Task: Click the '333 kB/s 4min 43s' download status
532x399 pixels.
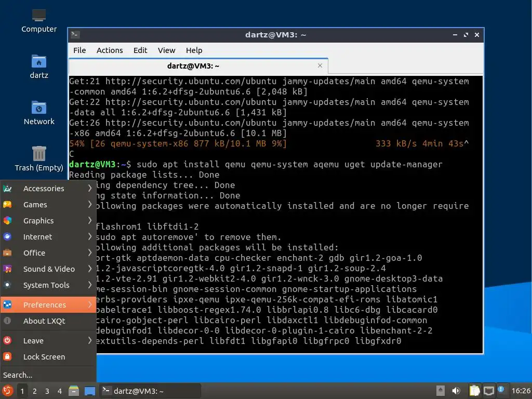Action: [419, 143]
